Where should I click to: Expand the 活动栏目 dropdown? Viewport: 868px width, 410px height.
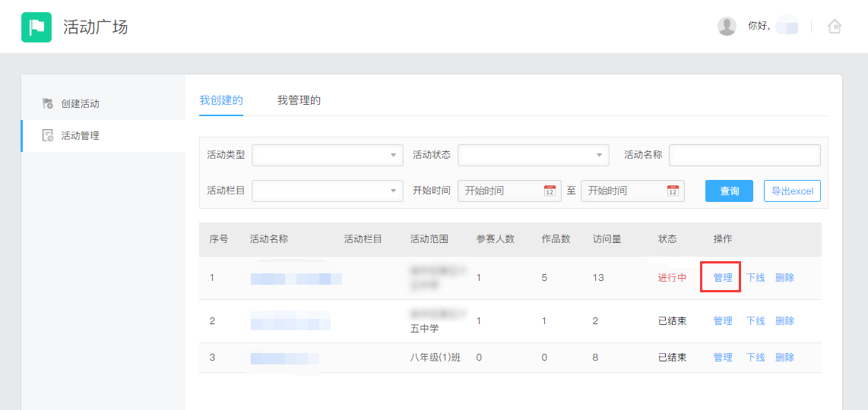327,191
